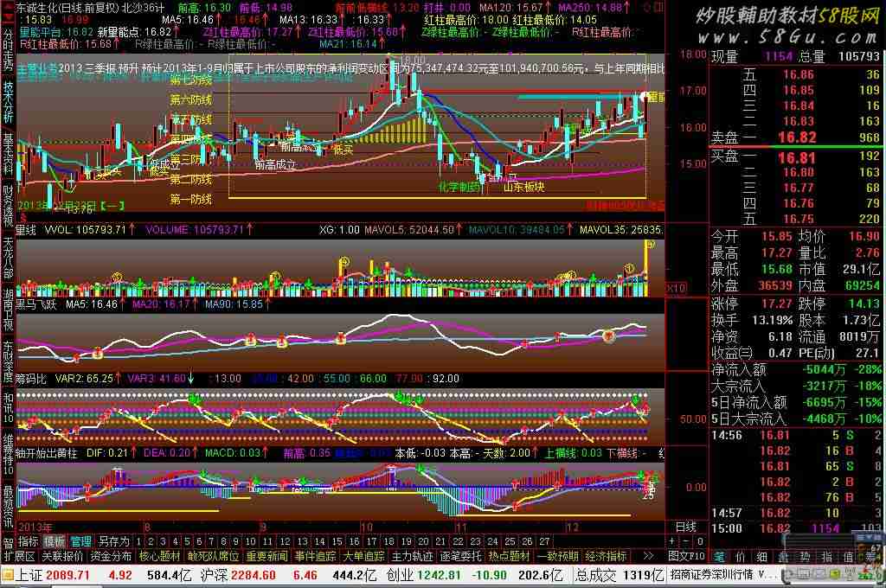Screen dimensions: 886x588
Task: Click the minus zoom-out button
Action: (686, 541)
